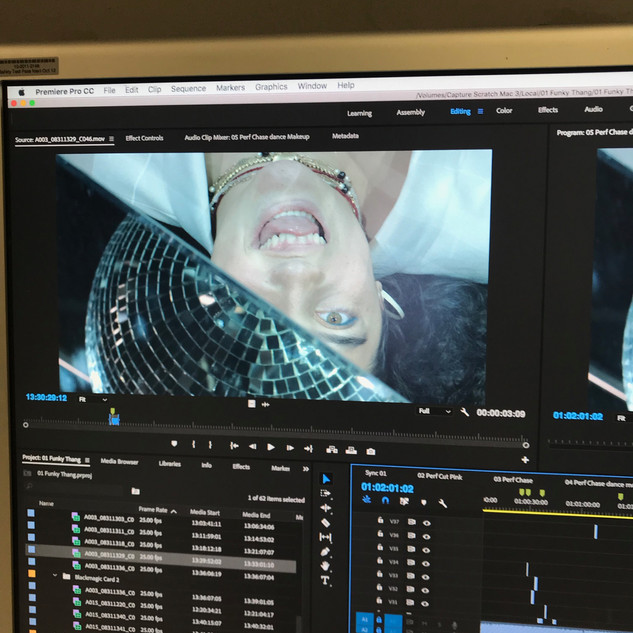633x633 pixels.
Task: Open the Markers menu
Action: coord(231,88)
